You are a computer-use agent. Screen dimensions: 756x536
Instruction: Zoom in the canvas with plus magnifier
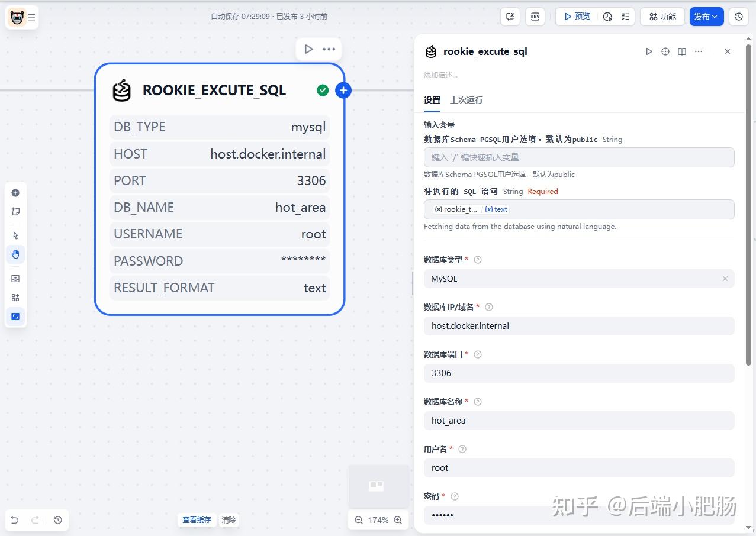(398, 520)
